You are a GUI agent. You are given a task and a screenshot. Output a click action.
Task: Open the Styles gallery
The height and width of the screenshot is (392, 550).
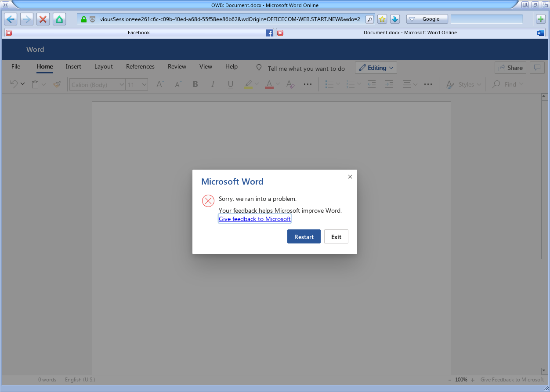[x=463, y=84]
